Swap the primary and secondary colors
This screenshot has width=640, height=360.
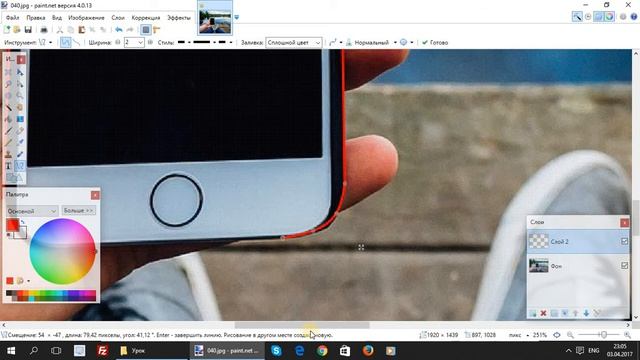[23, 222]
